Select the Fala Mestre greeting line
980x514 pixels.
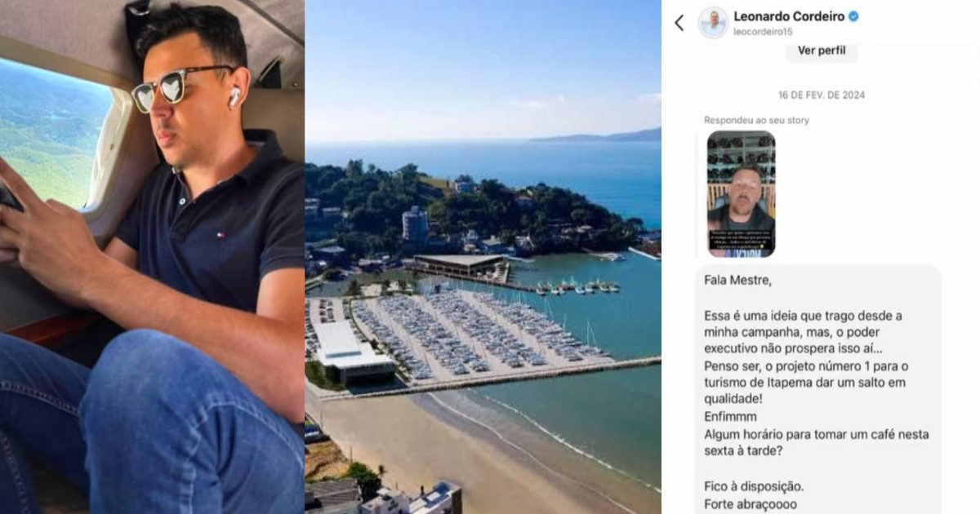pyautogui.click(x=737, y=279)
